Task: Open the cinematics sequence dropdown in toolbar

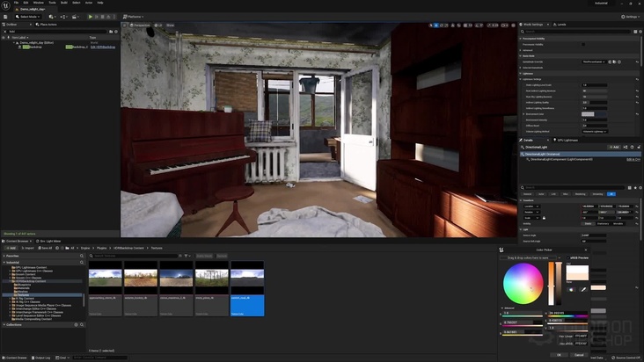Action: click(76, 17)
